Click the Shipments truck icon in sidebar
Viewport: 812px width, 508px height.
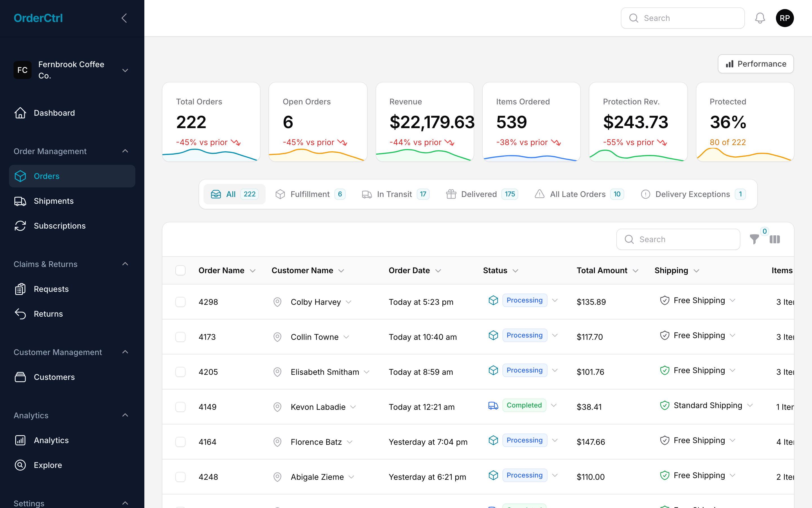click(x=20, y=201)
